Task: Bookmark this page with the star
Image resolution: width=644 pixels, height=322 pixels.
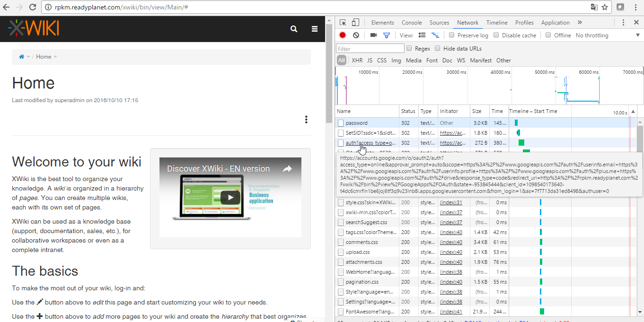Action: (x=605, y=7)
